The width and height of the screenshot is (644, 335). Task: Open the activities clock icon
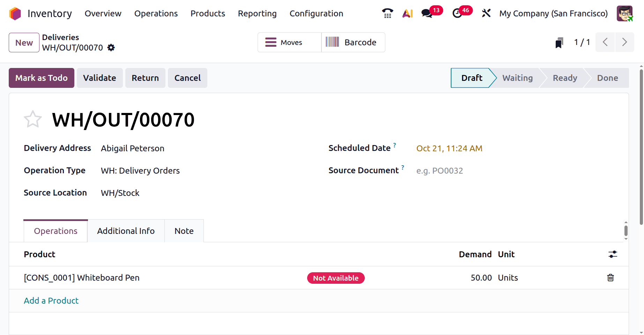(457, 14)
